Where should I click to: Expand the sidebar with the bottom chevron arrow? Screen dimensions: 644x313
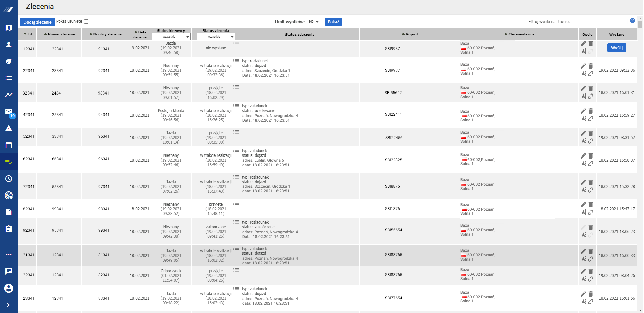click(9, 305)
